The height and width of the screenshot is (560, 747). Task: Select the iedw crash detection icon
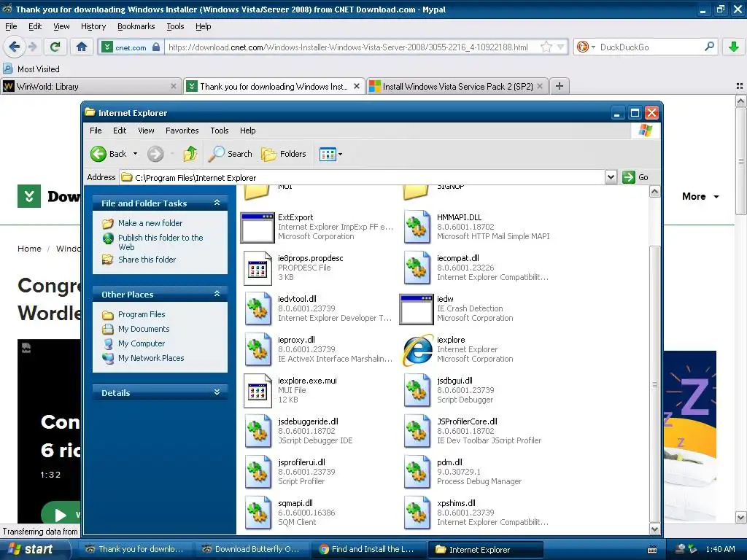(x=417, y=309)
